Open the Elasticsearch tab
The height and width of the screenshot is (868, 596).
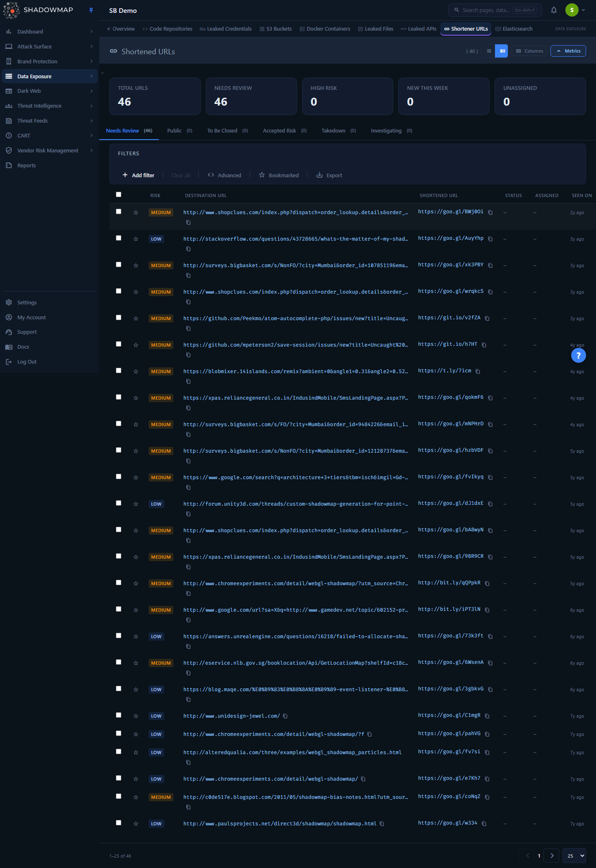click(x=514, y=29)
